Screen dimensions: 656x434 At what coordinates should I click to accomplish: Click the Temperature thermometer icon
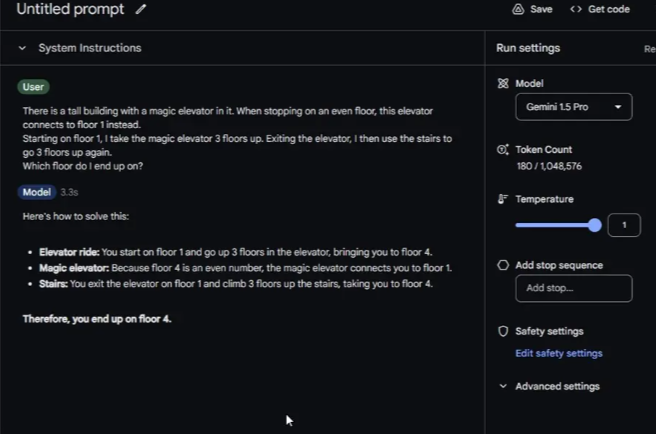[503, 199]
